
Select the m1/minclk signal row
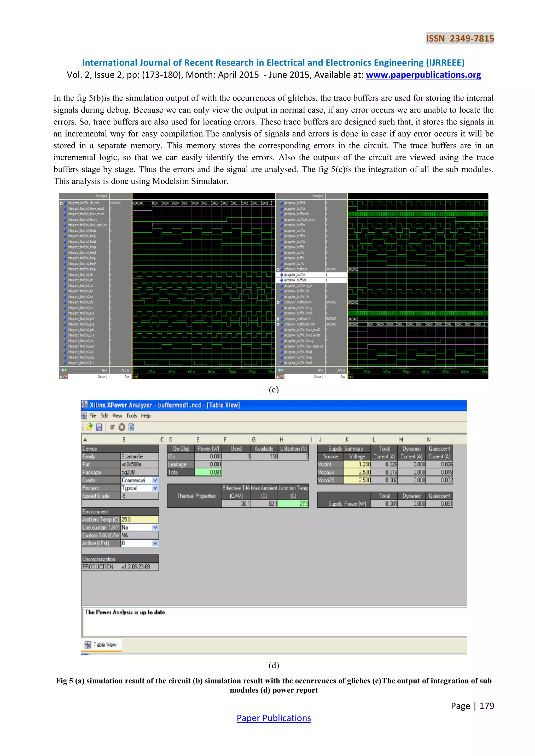click(x=300, y=313)
